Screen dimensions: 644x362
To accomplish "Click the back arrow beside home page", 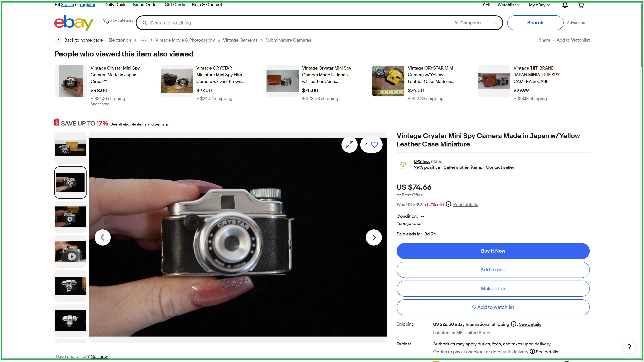I will pyautogui.click(x=58, y=40).
